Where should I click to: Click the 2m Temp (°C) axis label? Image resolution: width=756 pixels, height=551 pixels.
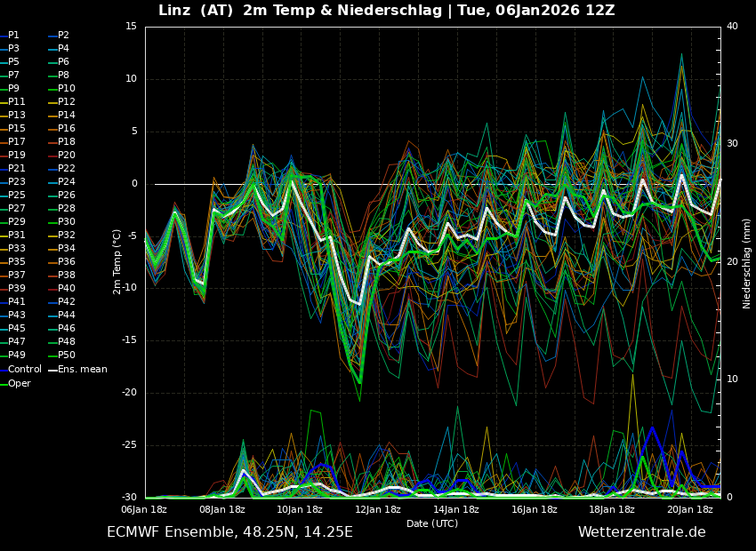(117, 261)
